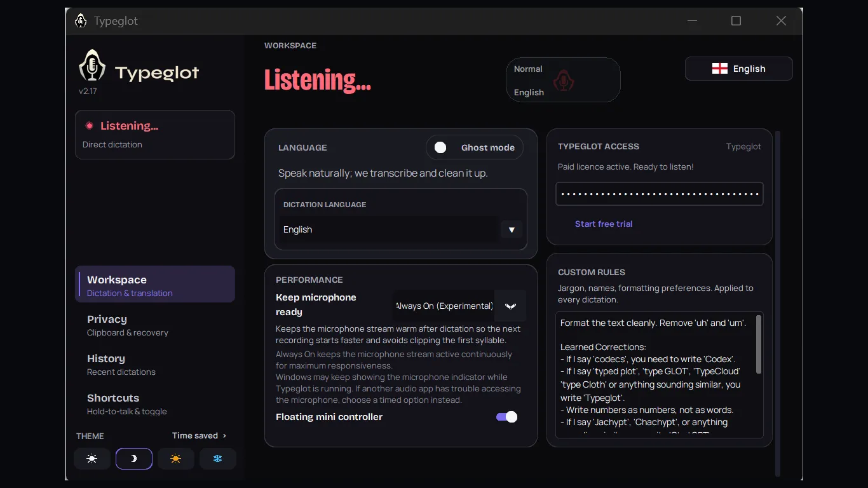Viewport: 868px width, 488px height.
Task: Go to Workspace section
Action: pos(155,284)
